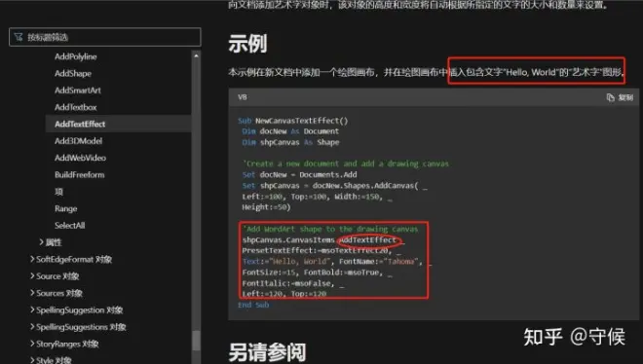Screen dimensions: 643x364
Task: Click the filter funnel icon
Action: click(19, 37)
